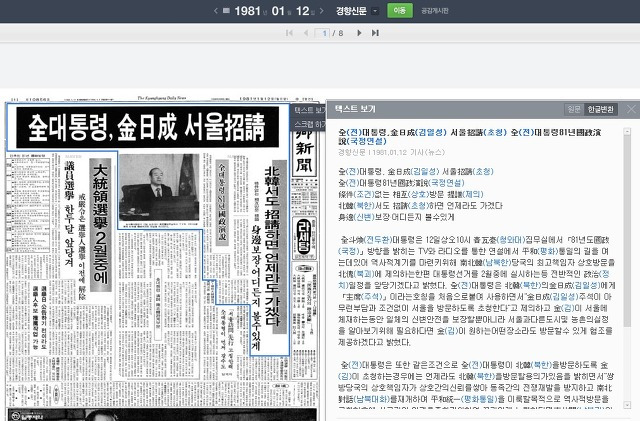Click the 신변 annotation in the summary lines

pos(364,217)
